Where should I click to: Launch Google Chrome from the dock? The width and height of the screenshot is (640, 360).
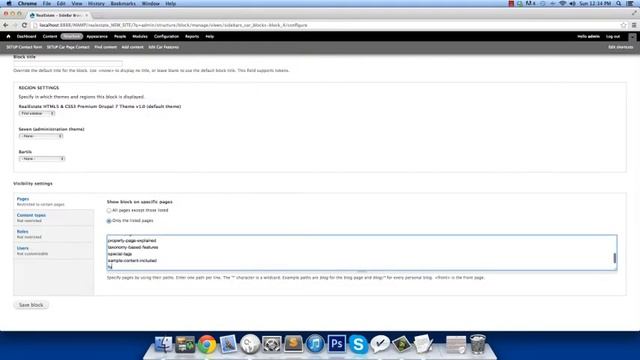207,344
